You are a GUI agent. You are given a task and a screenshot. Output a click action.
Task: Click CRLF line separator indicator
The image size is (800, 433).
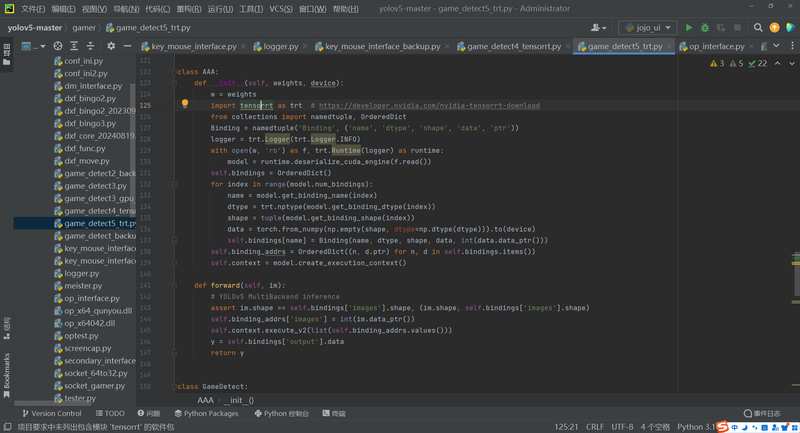click(x=595, y=427)
